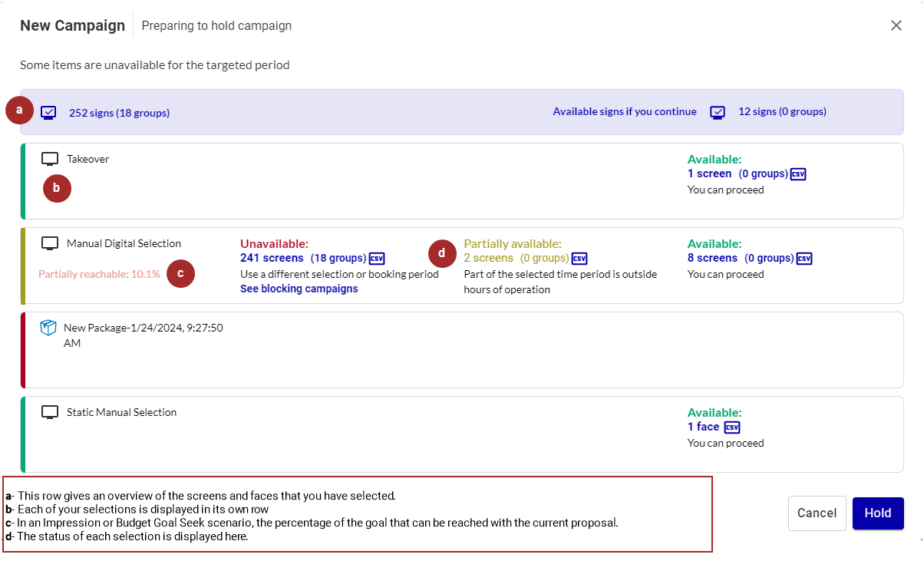Open the See blocking campaigns link
The width and height of the screenshot is (924, 561).
click(299, 289)
